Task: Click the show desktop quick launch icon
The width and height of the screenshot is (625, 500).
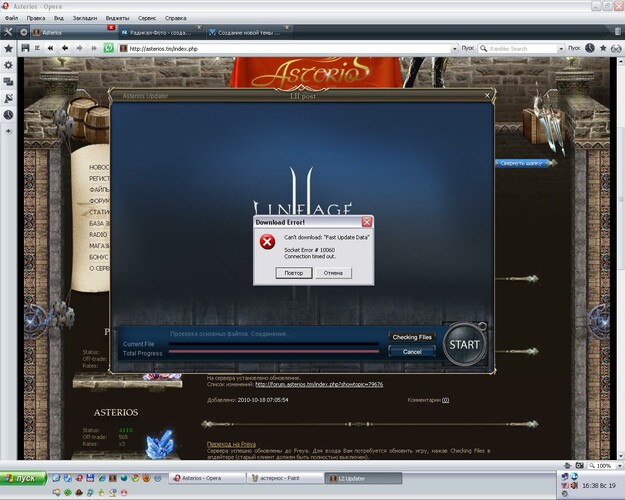Action: (x=57, y=478)
